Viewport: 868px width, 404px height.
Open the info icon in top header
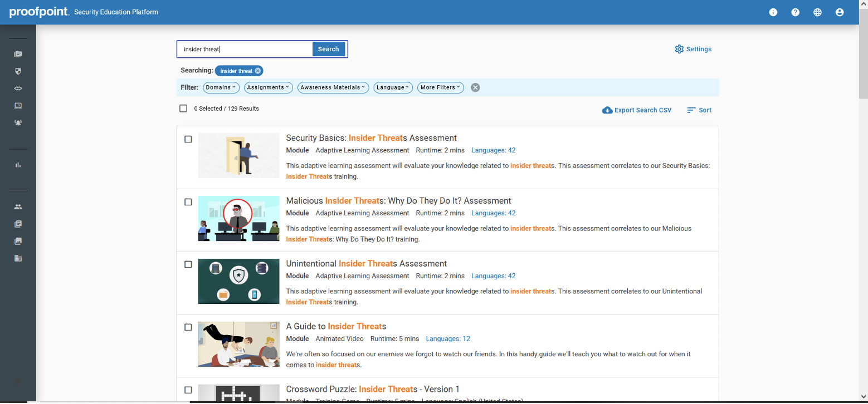(x=773, y=12)
